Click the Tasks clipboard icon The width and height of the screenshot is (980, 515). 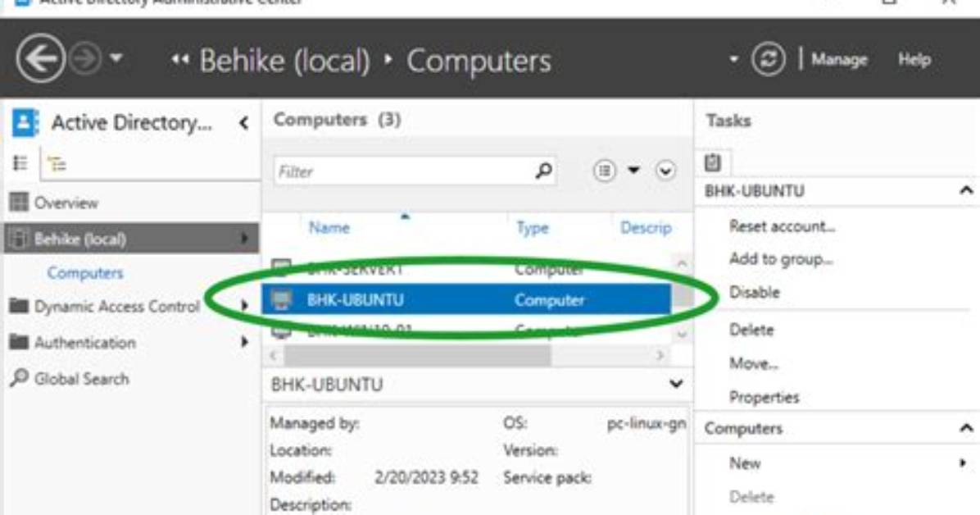pos(713,162)
